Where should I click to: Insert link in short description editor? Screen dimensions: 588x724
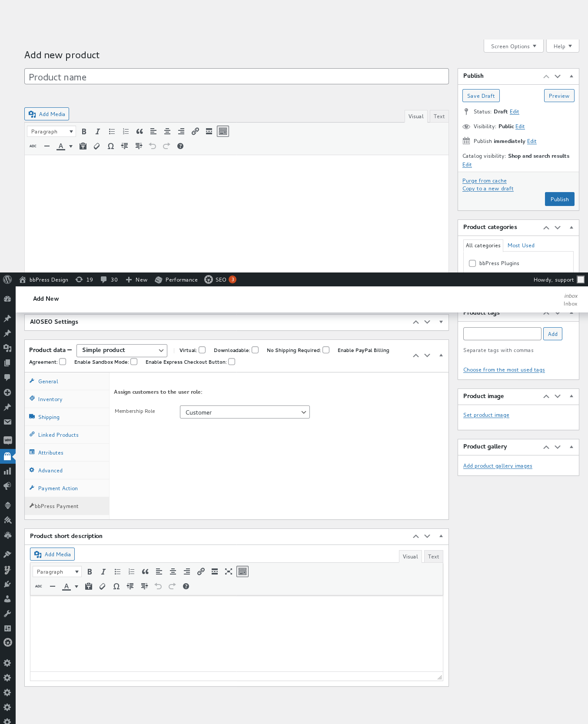point(201,571)
